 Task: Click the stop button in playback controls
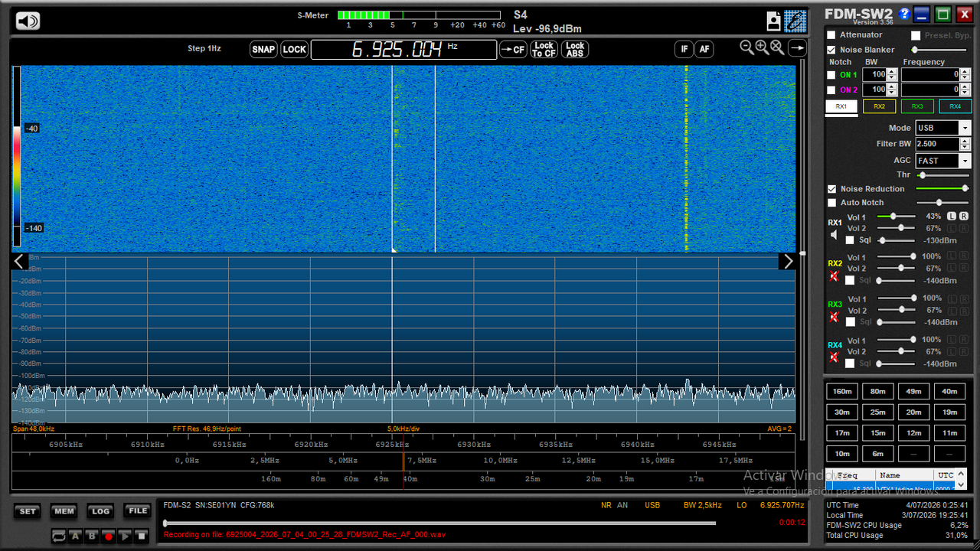(142, 536)
